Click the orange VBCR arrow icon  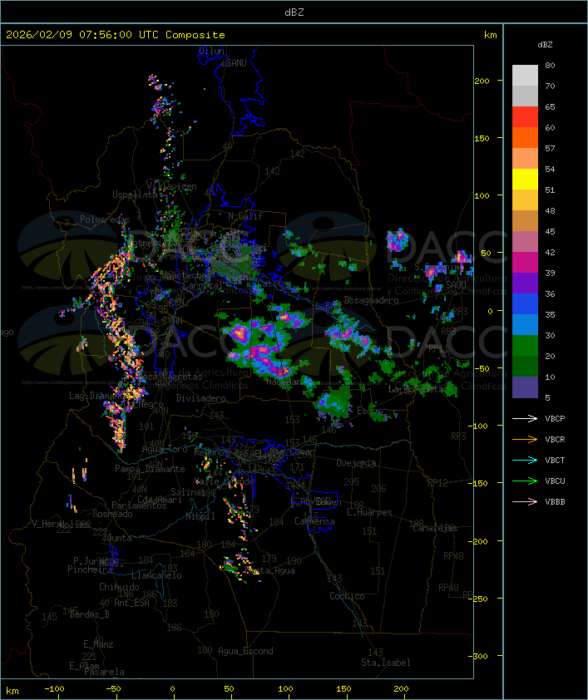(525, 439)
